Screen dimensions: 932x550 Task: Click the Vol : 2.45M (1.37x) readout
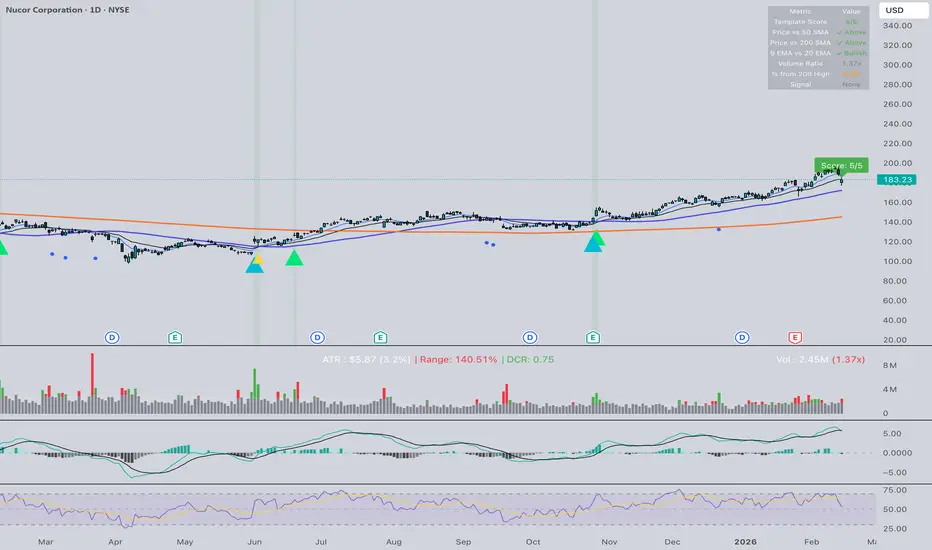pos(820,360)
